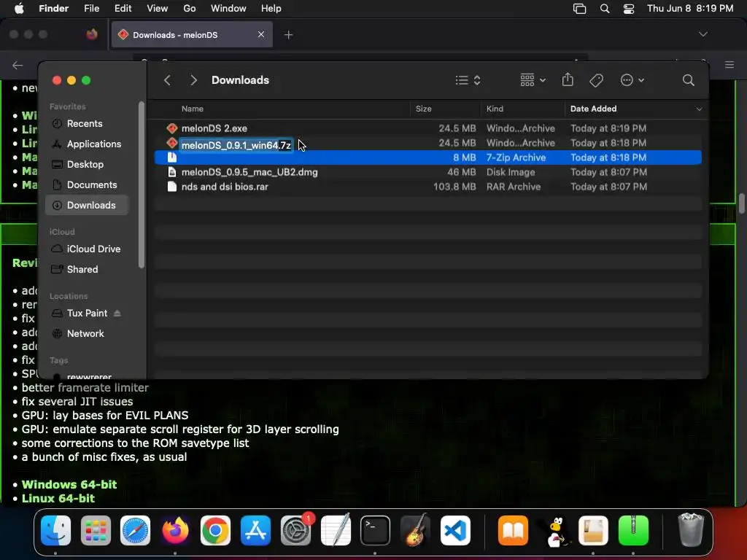Viewport: 747px width, 560px height.
Task: Open Network in Finder sidebar
Action: [x=87, y=334]
